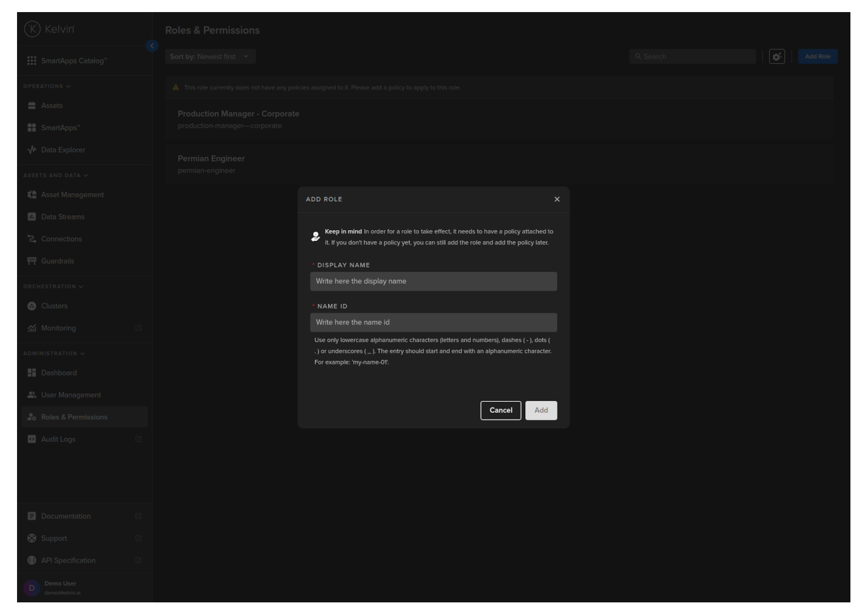Click the Data Explorer pulse icon
Image resolution: width=868 pixels, height=615 pixels.
point(32,150)
